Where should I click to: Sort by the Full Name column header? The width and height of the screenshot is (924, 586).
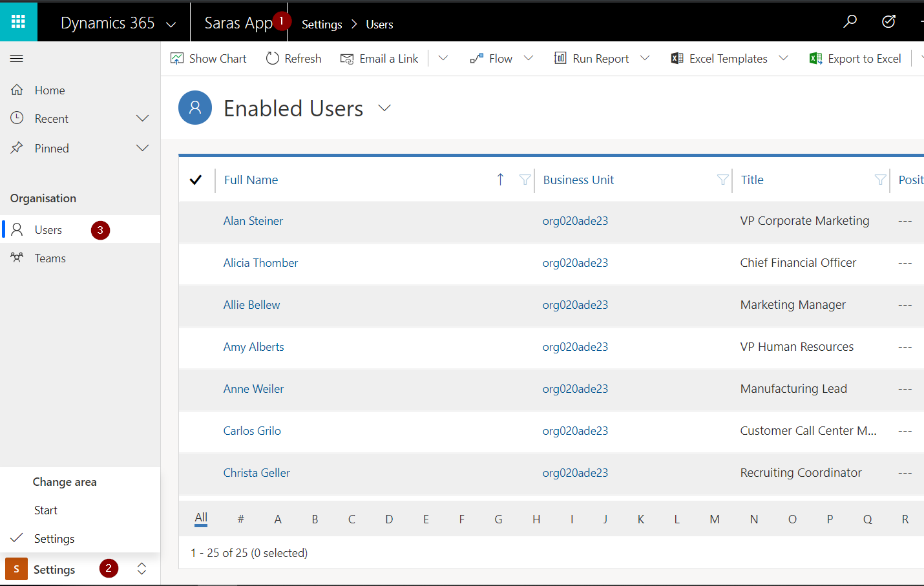[251, 180]
